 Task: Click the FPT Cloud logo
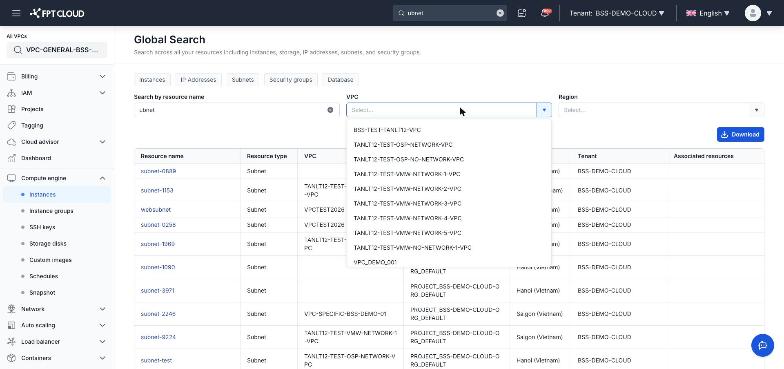57,13
